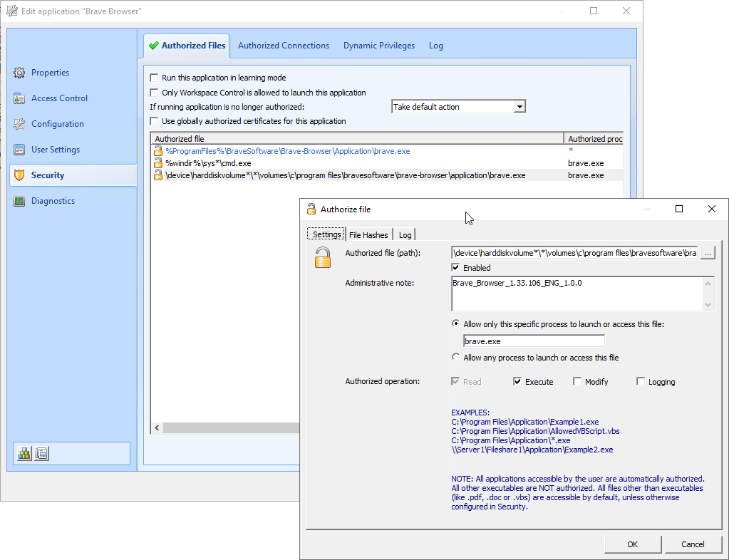Click the brave.exe process name field
Image resolution: width=729 pixels, height=560 pixels.
533,341
